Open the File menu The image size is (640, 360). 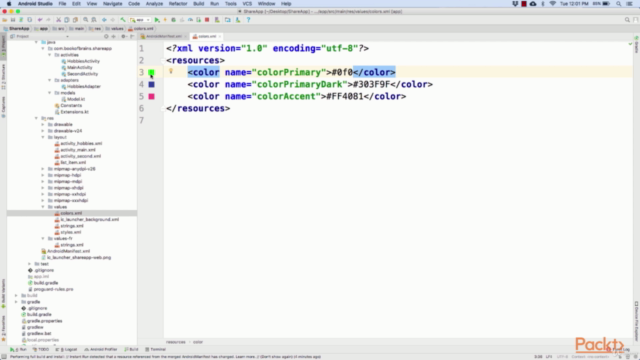pos(62,4)
